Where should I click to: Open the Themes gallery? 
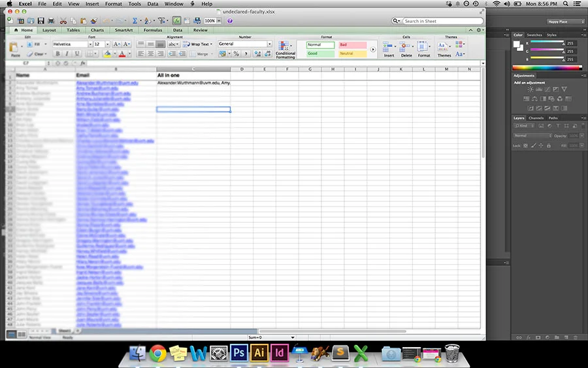pyautogui.click(x=444, y=49)
